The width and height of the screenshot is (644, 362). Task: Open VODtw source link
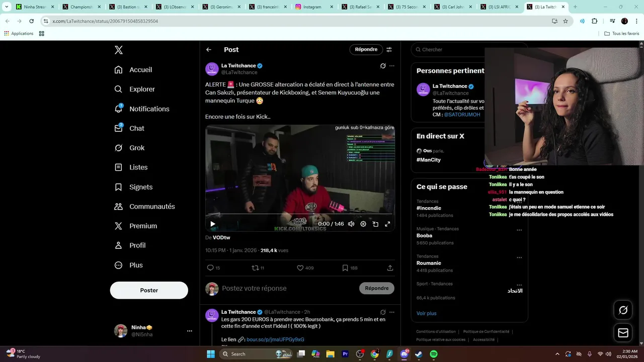[x=221, y=237]
